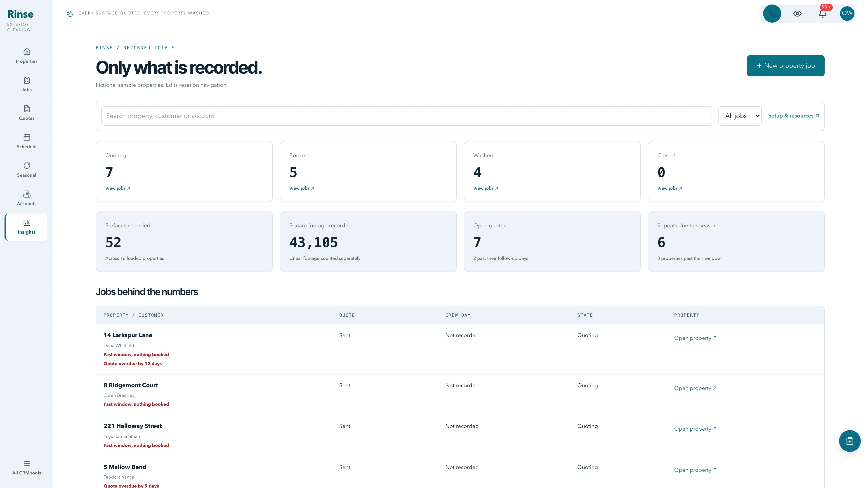This screenshot has height=488, width=868.
Task: View jobs in the Booked card
Action: click(302, 188)
